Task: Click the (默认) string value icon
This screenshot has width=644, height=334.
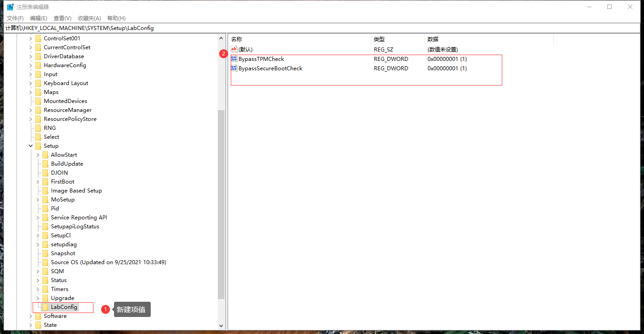Action: 233,49
